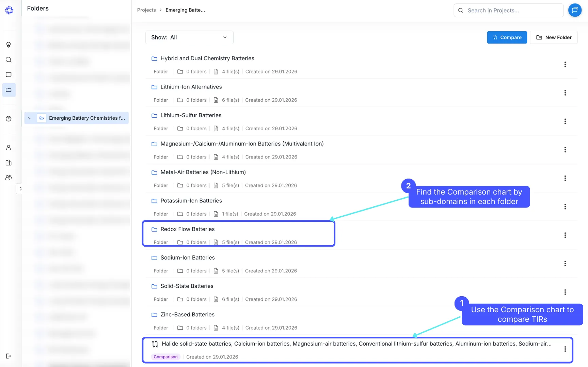Open options menu for Solid-State Batteries

click(565, 292)
